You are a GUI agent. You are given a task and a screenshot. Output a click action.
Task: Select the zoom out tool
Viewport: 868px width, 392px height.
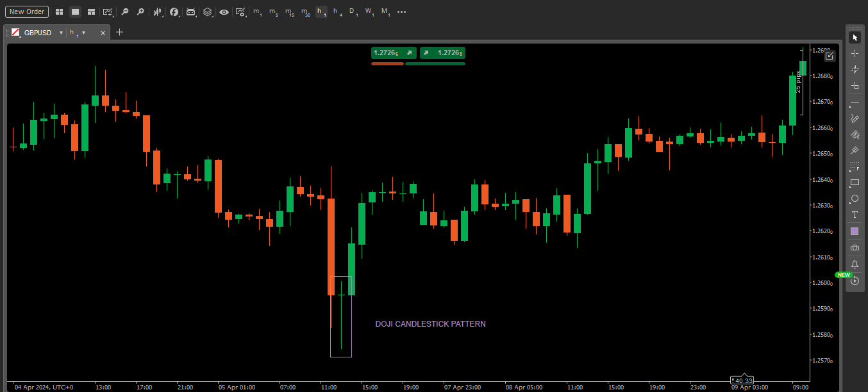tap(126, 12)
